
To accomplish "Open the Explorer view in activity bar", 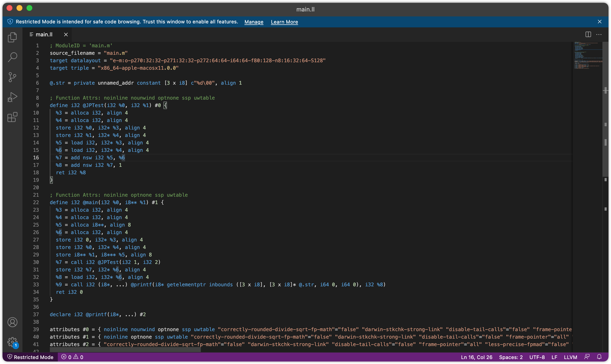I will coord(12,37).
